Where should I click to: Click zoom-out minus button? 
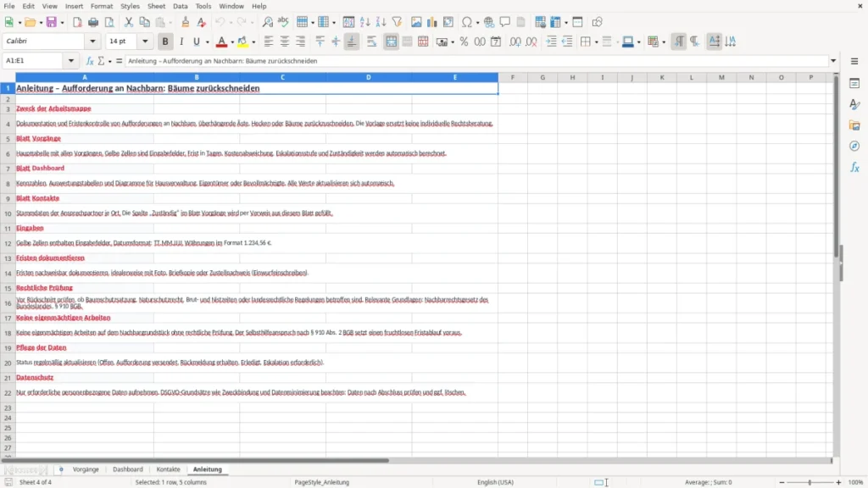pos(782,482)
